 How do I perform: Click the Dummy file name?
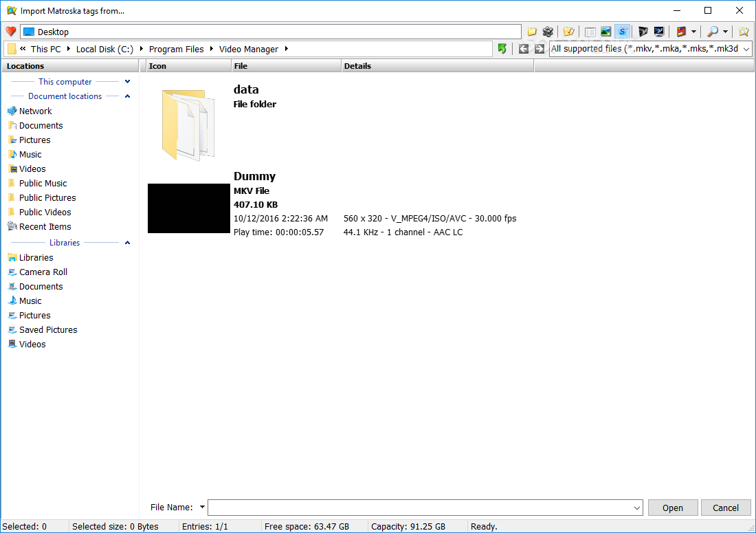pyautogui.click(x=254, y=176)
